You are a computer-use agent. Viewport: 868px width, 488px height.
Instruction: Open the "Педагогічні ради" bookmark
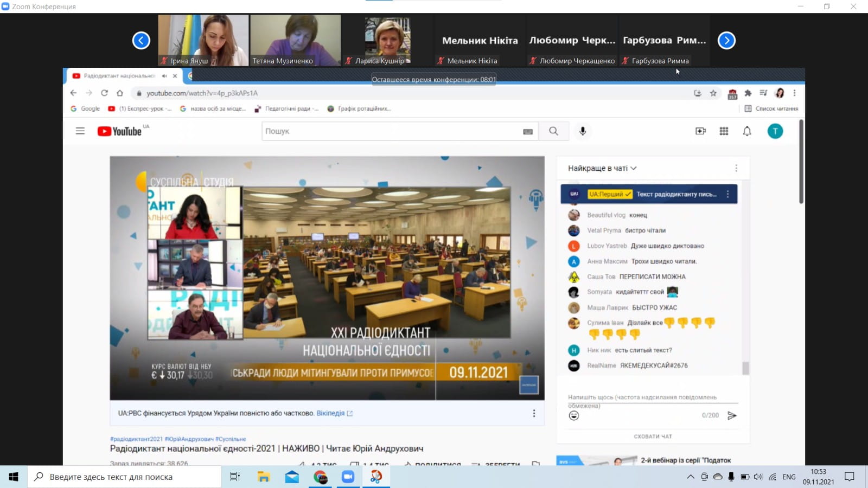(x=287, y=109)
